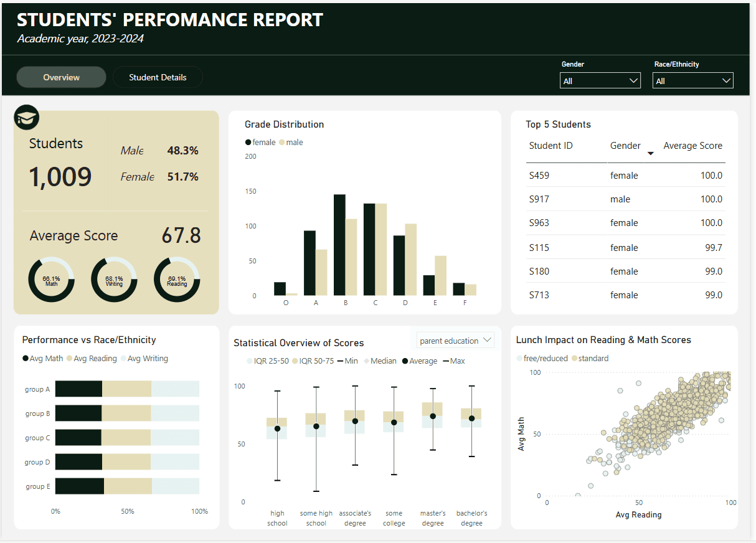Open the Gender filter dropdown
This screenshot has width=756, height=543.
(x=600, y=81)
